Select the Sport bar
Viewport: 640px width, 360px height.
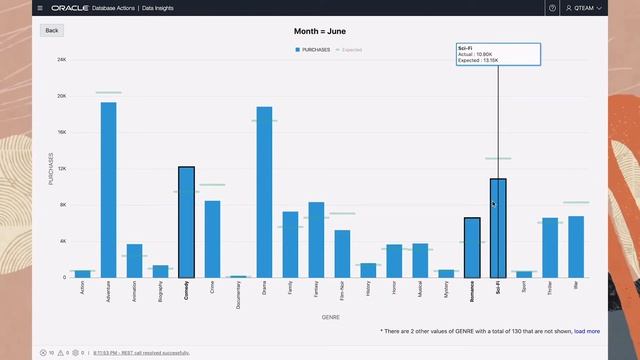tap(524, 275)
